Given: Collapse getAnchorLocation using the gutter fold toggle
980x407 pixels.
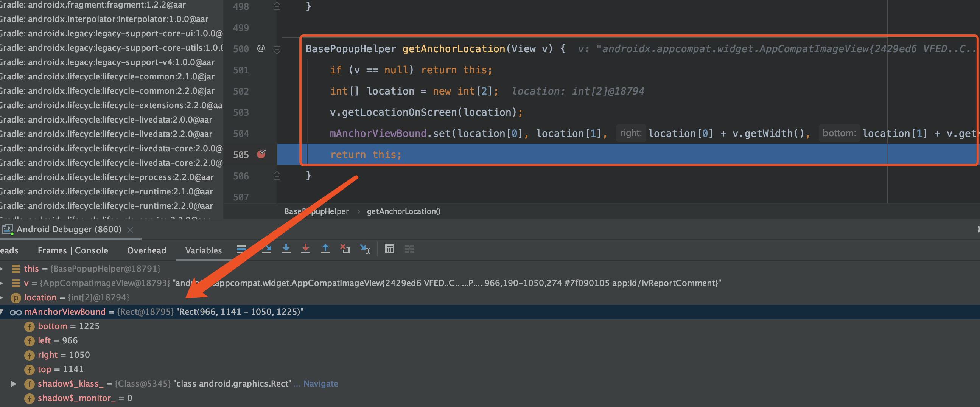Looking at the screenshot, I should [x=277, y=49].
